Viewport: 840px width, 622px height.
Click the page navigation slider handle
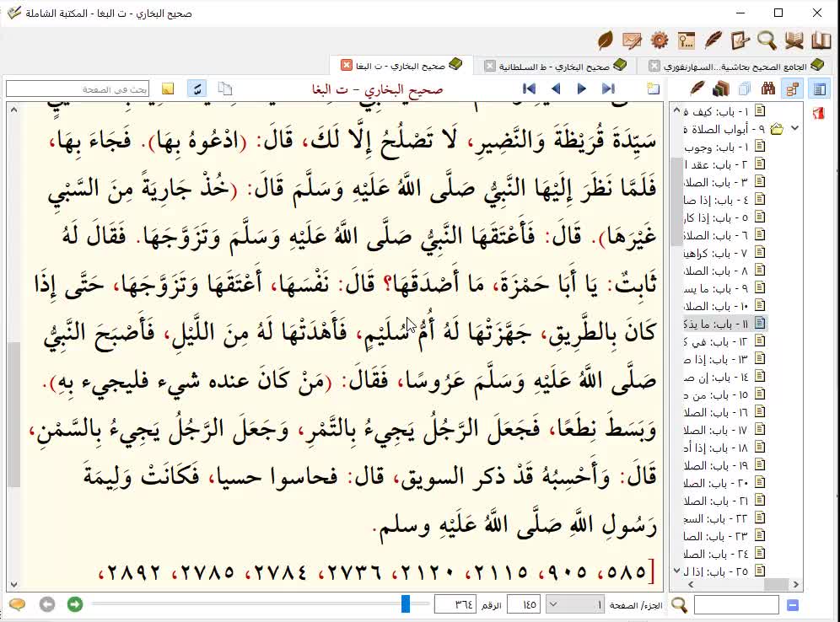pyautogui.click(x=406, y=603)
